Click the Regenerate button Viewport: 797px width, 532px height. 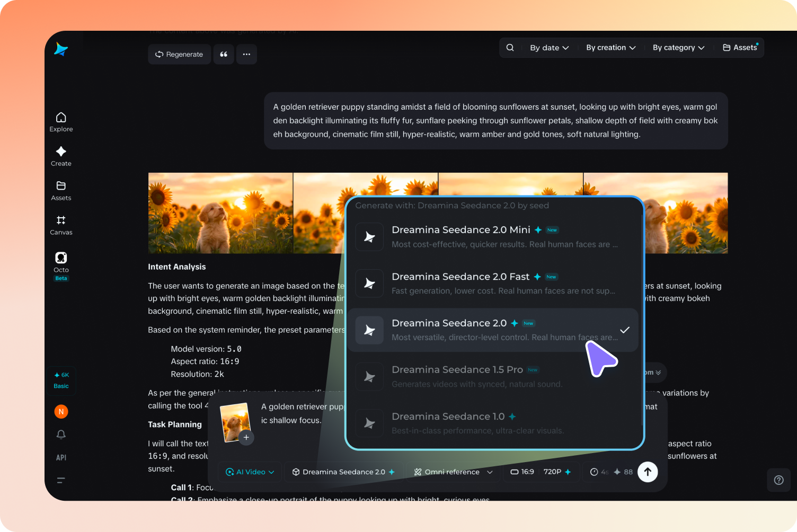(179, 54)
